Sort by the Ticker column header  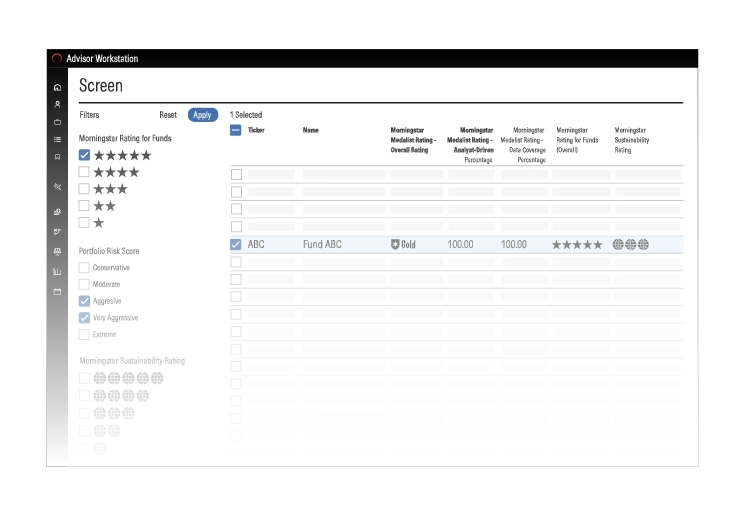pos(256,130)
